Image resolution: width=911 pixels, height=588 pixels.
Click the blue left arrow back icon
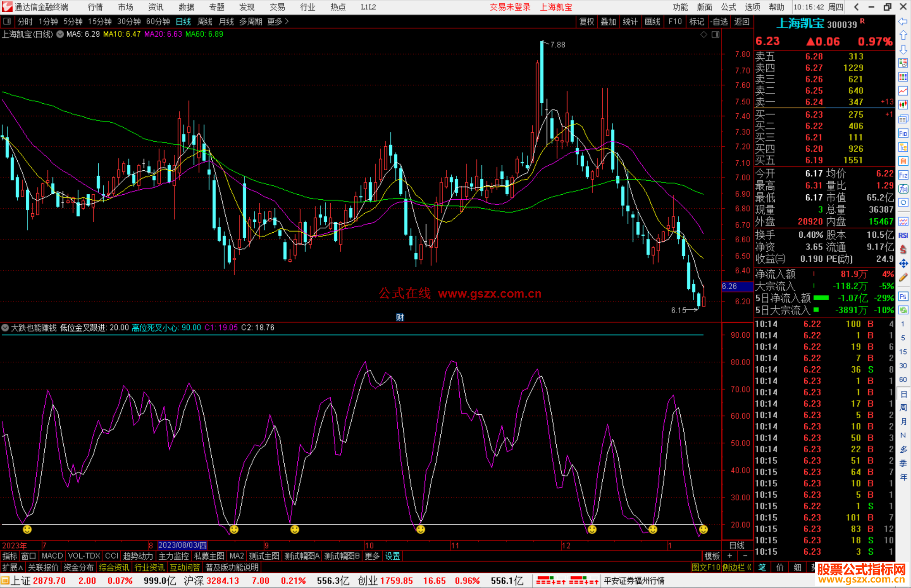click(x=903, y=21)
